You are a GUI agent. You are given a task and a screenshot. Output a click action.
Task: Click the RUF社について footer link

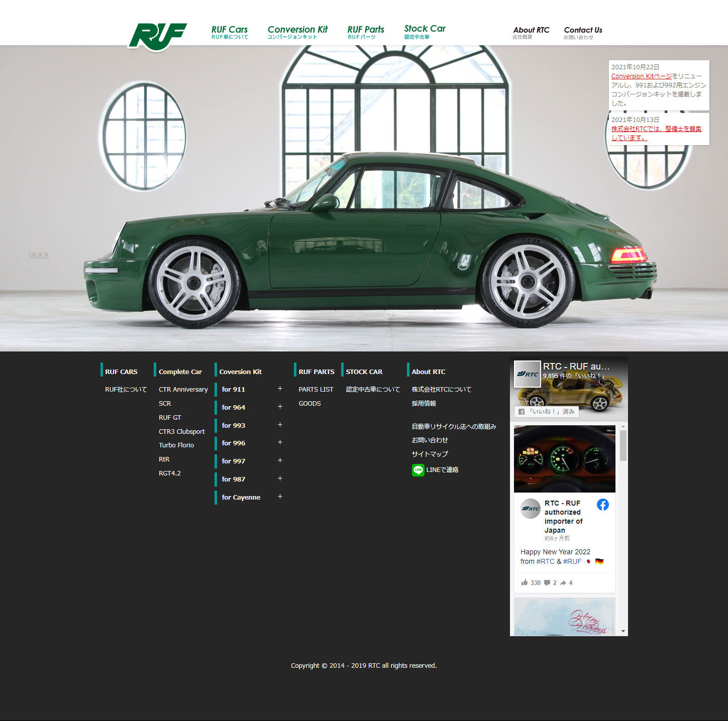point(126,389)
